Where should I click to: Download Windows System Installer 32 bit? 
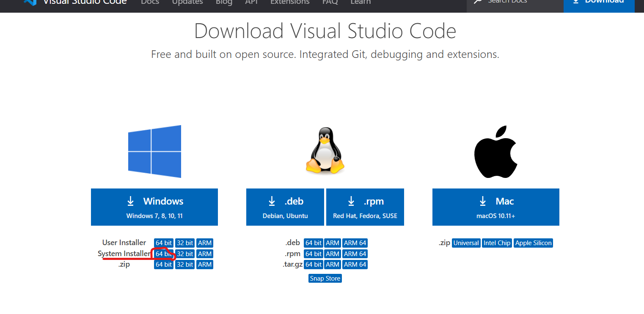(185, 254)
